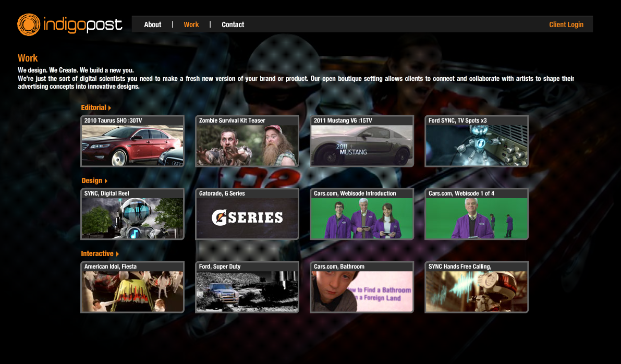Expand the Interactive category
The width and height of the screenshot is (621, 364).
coord(100,253)
